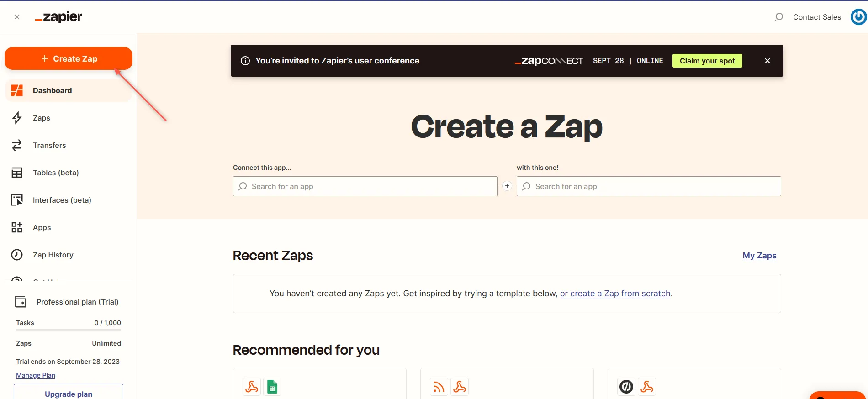Open Contact Sales

pos(817,17)
